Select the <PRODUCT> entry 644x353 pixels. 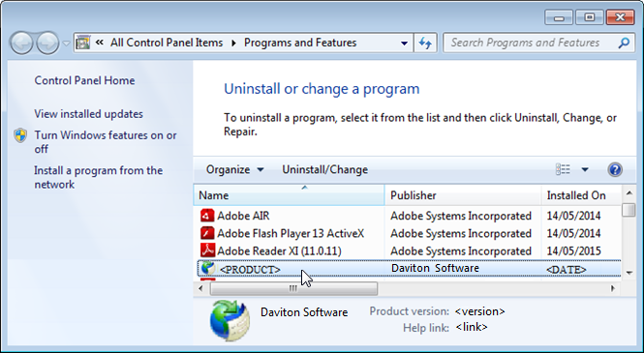[x=409, y=269]
